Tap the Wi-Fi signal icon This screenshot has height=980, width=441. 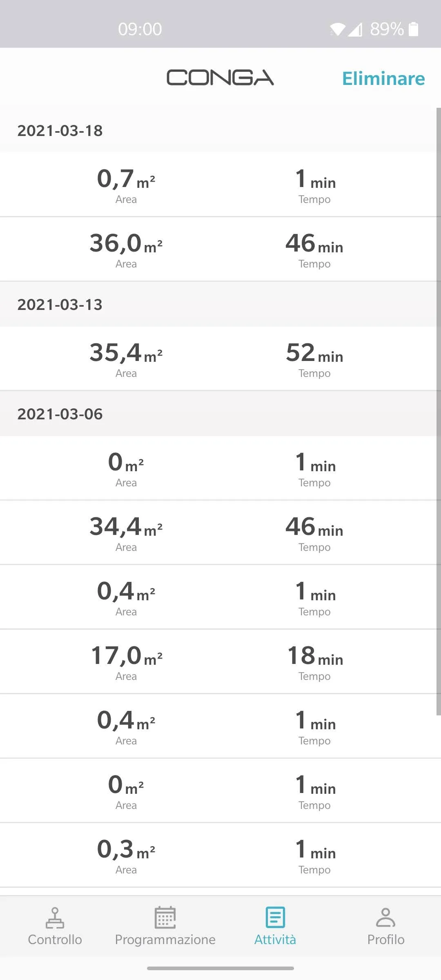click(x=337, y=29)
